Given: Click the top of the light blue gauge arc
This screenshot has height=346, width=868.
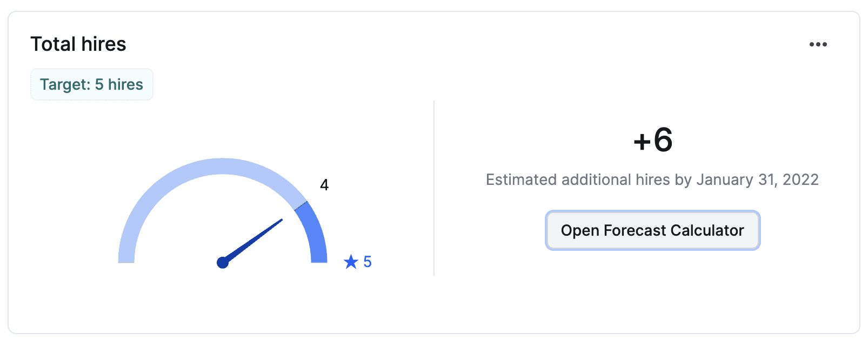Looking at the screenshot, I should point(223,167).
